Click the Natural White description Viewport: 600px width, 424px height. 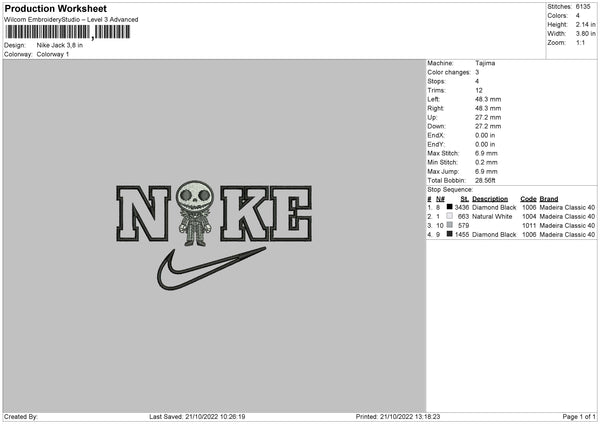pyautogui.click(x=492, y=217)
